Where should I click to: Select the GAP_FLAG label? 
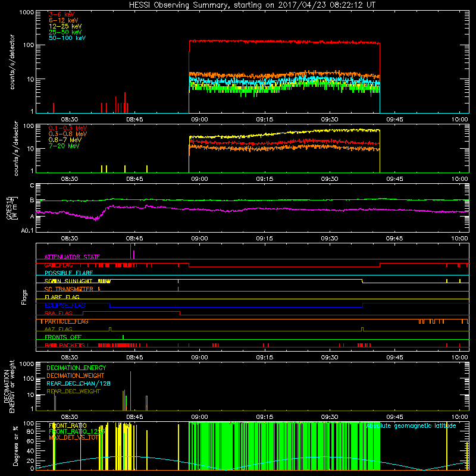[x=58, y=265]
